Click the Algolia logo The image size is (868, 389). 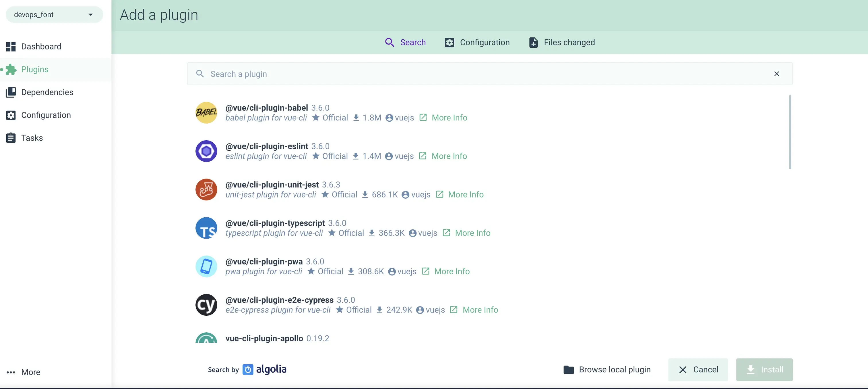click(265, 369)
